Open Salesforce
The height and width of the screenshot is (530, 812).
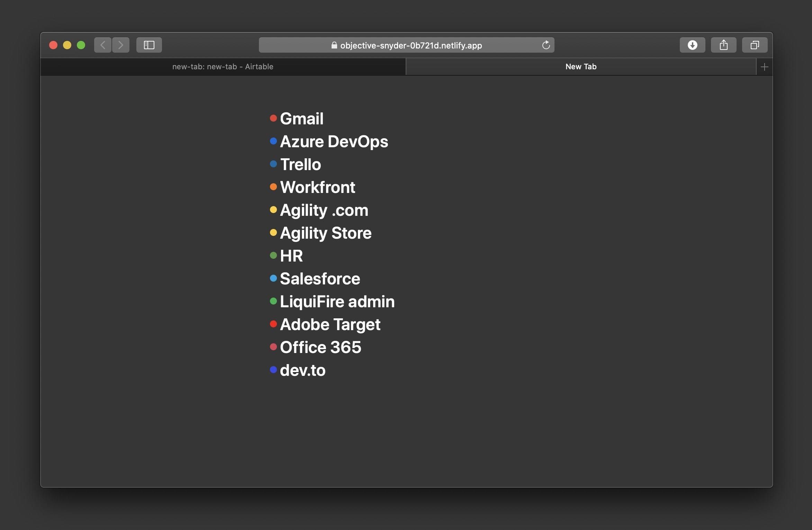pos(320,279)
